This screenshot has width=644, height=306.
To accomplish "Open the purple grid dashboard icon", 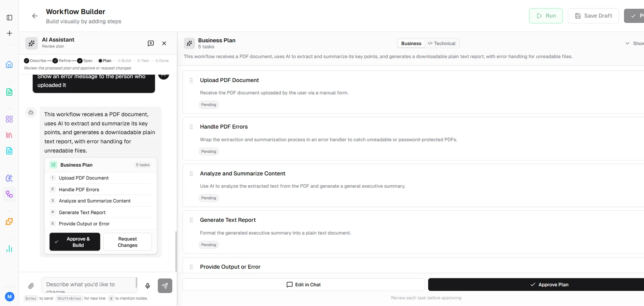I will 9,119.
